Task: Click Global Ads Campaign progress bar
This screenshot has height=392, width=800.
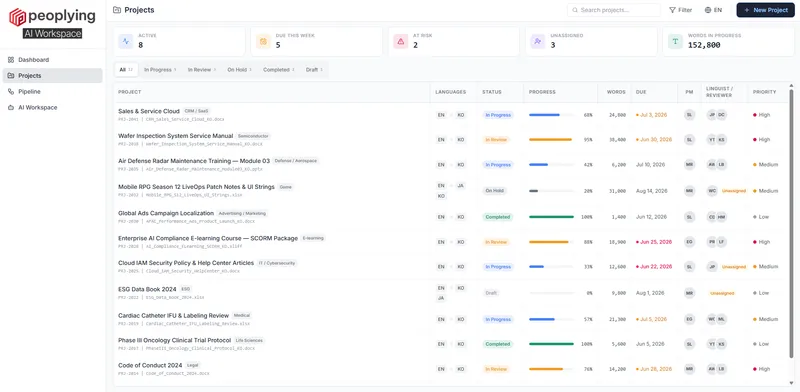Action: pyautogui.click(x=552, y=217)
